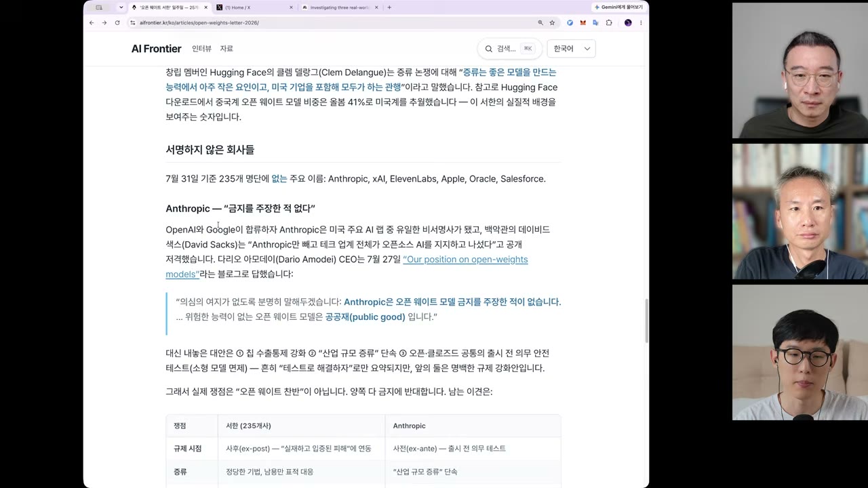This screenshot has height=488, width=868.
Task: Close the 'Home / X' tab
Action: tap(292, 7)
